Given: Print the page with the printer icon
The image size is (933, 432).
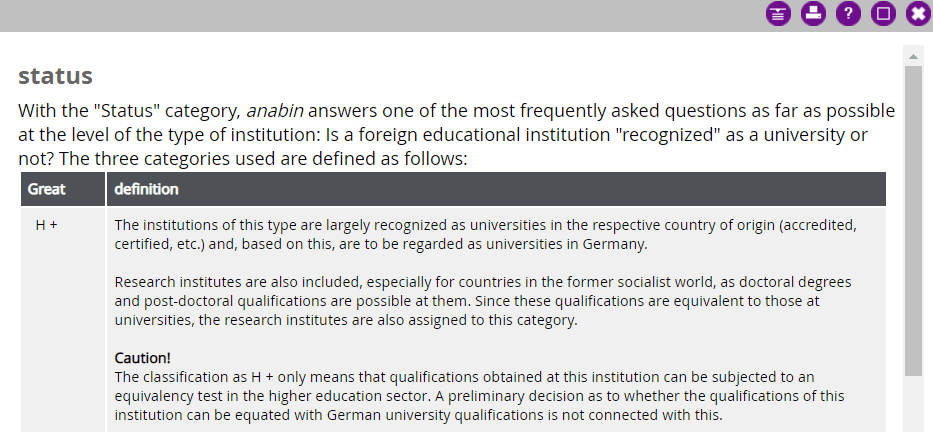Looking at the screenshot, I should click(813, 14).
